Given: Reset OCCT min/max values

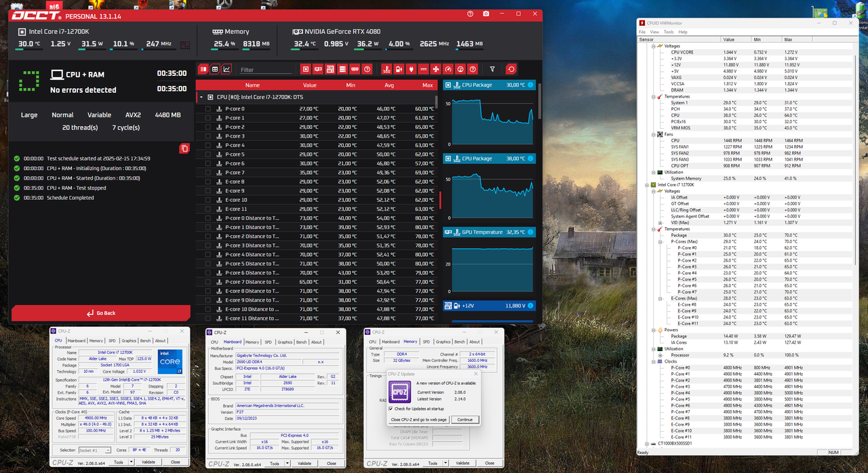Looking at the screenshot, I should tap(511, 69).
